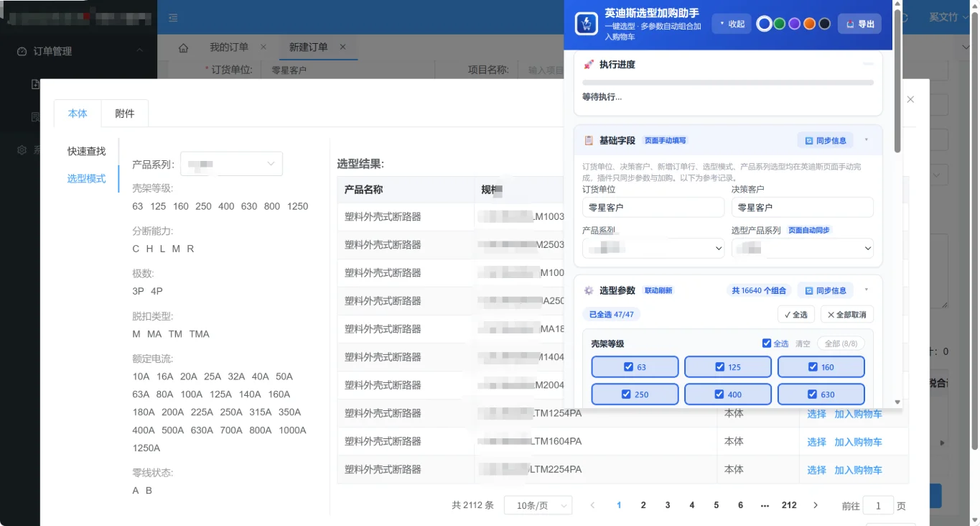
Task: Click the ✓ 全选 button
Action: [795, 315]
